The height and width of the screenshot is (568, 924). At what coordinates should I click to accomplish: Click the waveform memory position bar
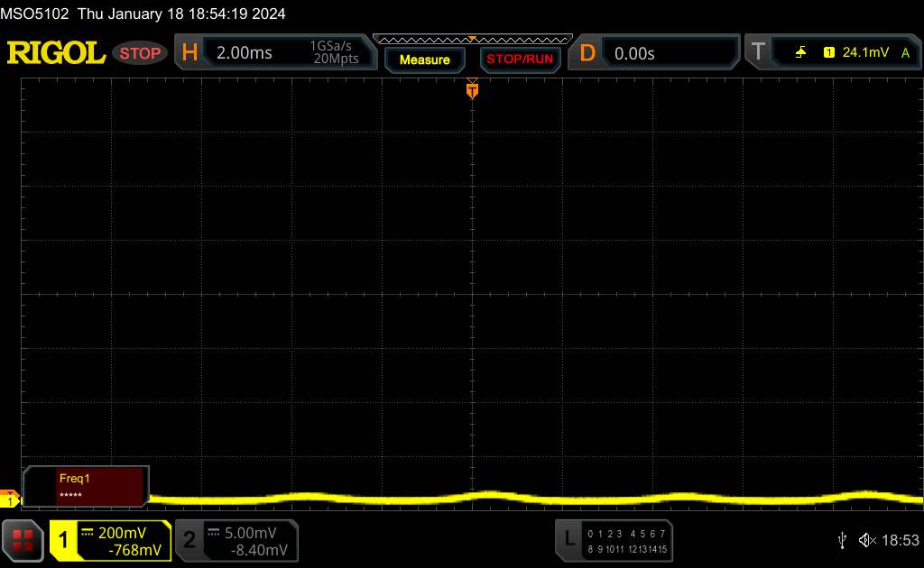(472, 39)
